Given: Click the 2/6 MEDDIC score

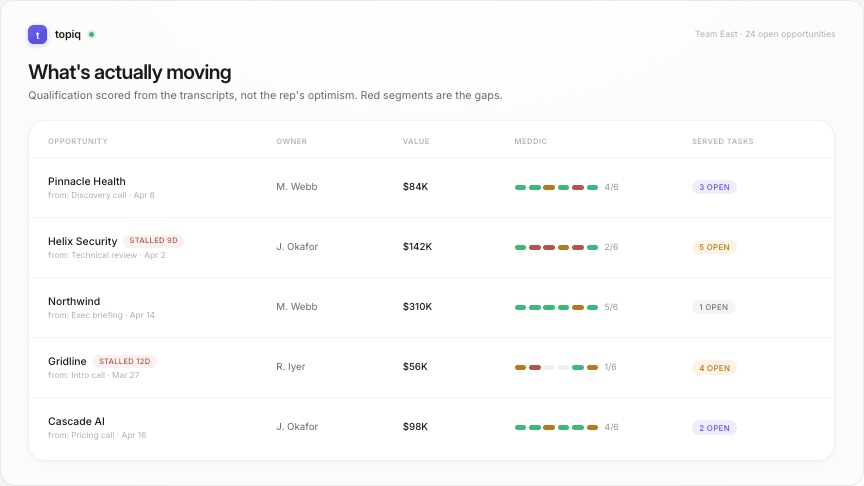Looking at the screenshot, I should point(611,247).
